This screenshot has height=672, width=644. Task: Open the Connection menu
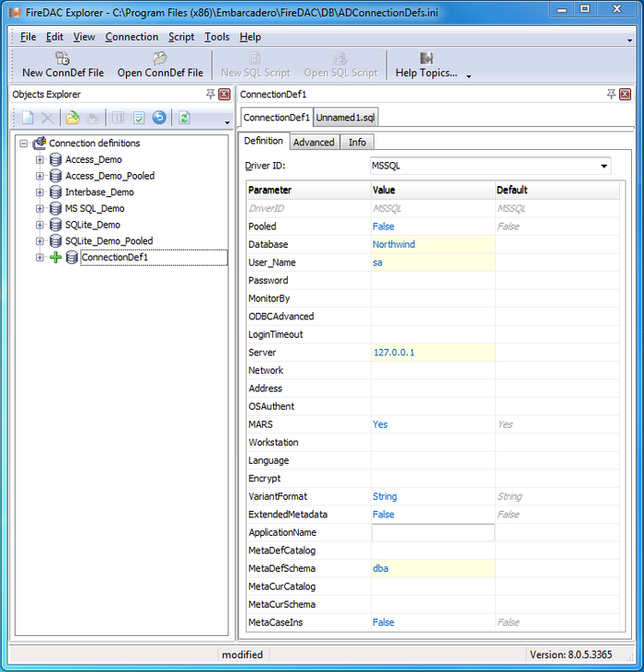pyautogui.click(x=132, y=38)
